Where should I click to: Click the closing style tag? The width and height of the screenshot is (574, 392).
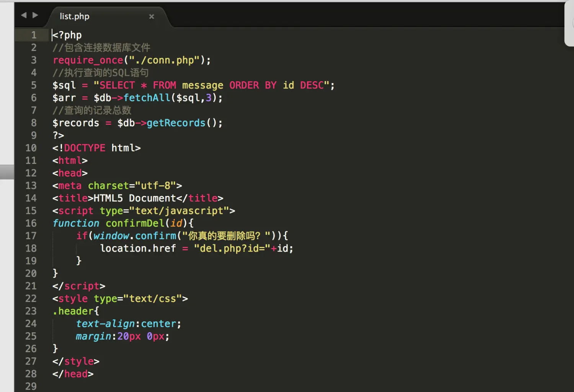[x=76, y=361]
